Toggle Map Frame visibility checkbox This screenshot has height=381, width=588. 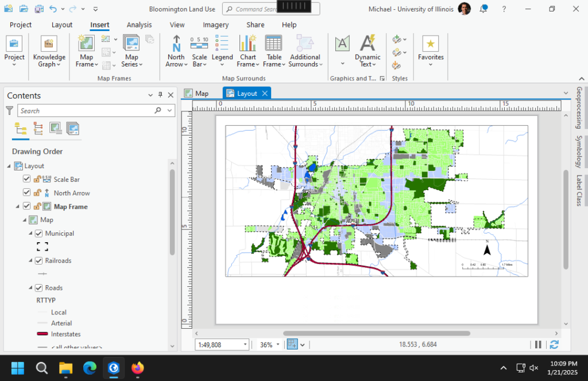click(26, 205)
